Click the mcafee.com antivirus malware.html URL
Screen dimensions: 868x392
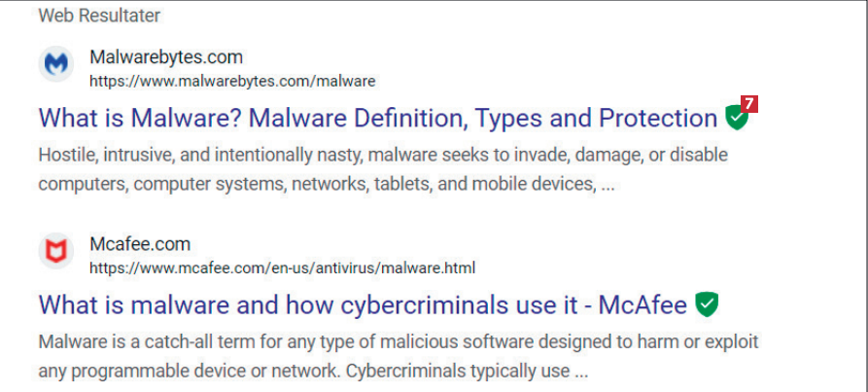pos(282,267)
